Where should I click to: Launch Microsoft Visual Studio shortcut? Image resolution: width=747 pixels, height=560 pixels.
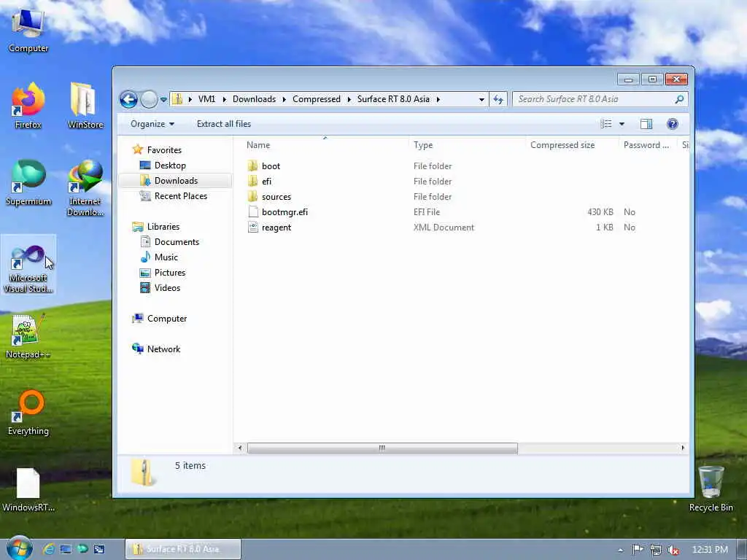28,265
